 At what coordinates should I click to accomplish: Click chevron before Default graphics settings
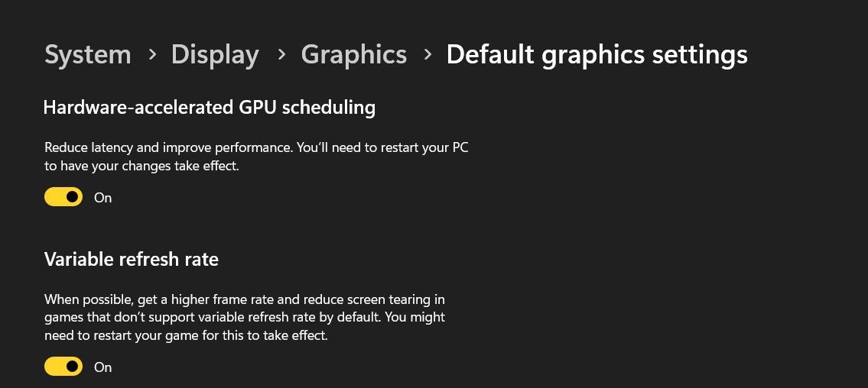click(x=427, y=55)
